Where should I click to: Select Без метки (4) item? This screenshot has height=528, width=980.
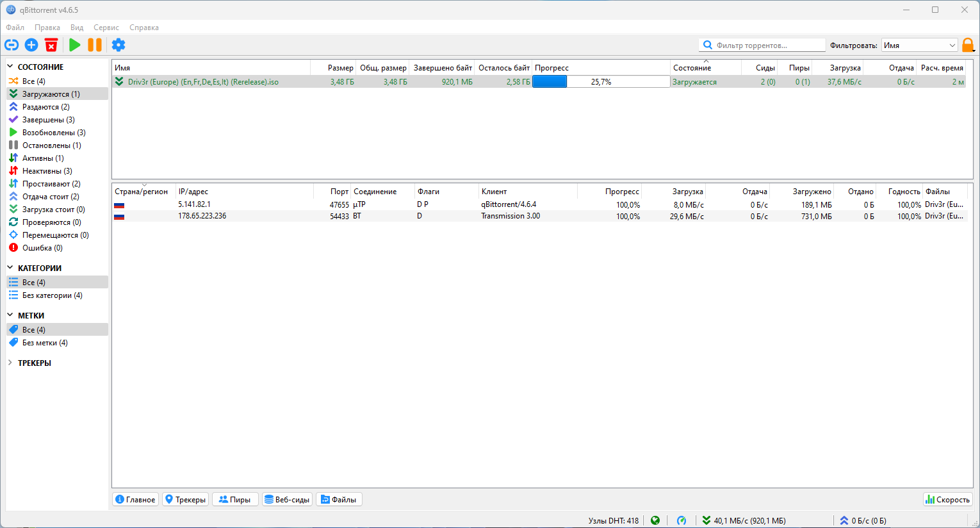[57, 343]
